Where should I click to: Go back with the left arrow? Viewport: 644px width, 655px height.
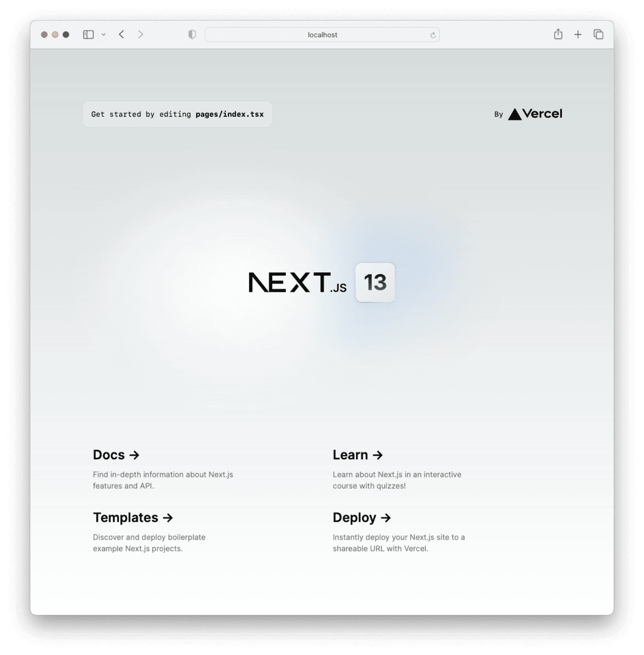122,35
